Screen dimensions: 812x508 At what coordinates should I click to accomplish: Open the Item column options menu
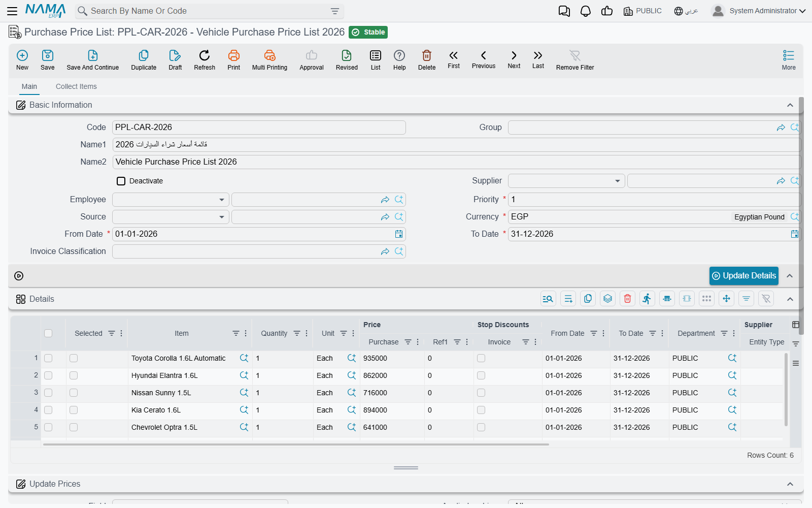246,333
